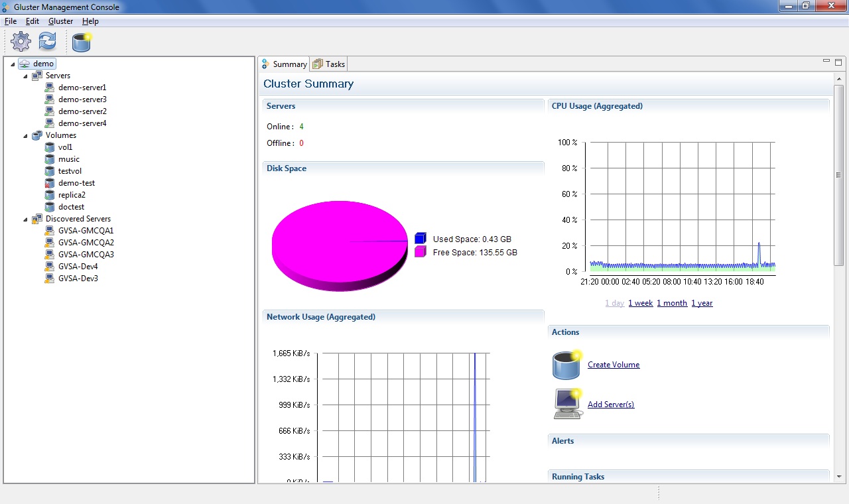Click the demo-server1 server icon
Viewport: 849px width, 504px height.
50,88
